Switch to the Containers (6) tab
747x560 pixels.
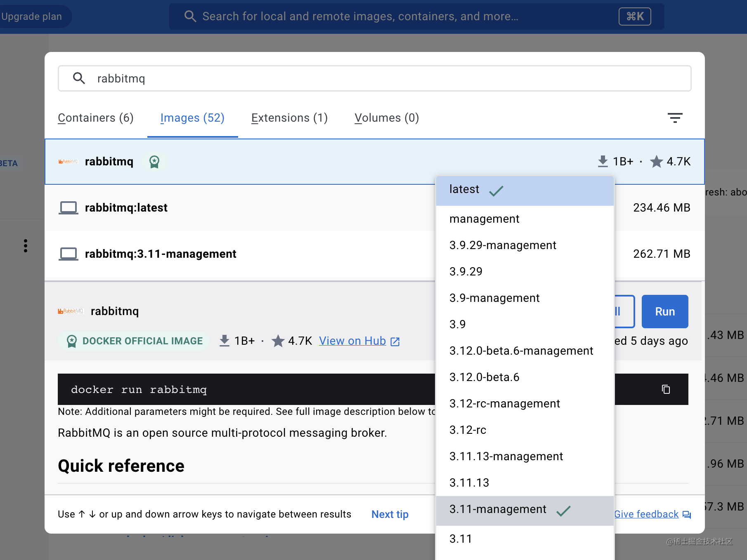(96, 118)
